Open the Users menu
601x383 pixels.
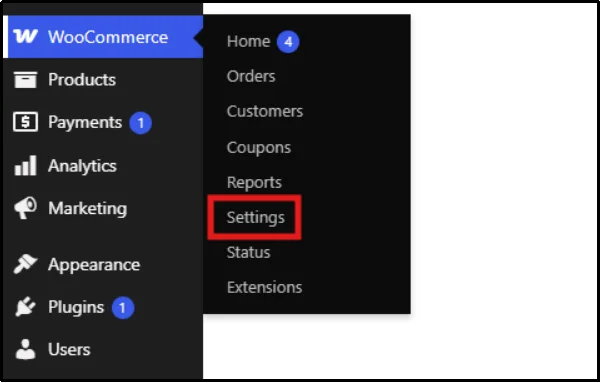(69, 350)
